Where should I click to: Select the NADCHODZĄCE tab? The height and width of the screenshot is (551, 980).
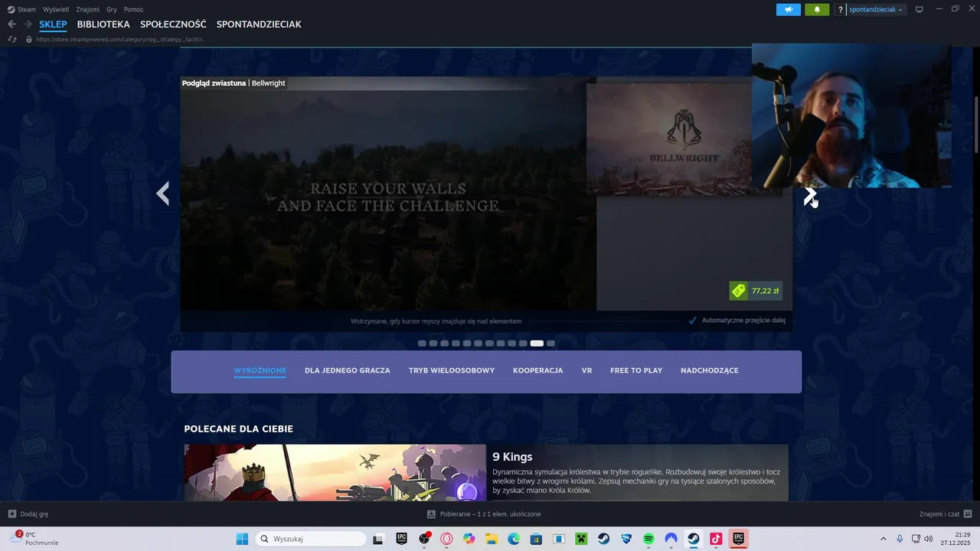710,370
